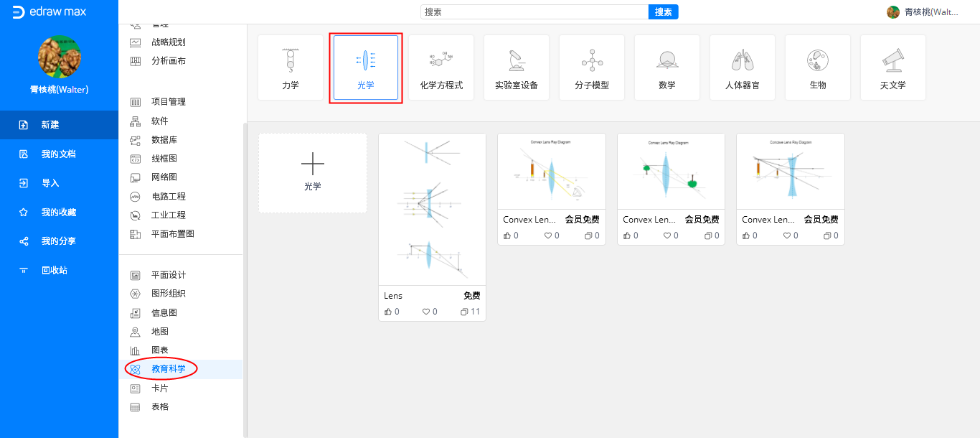Go to 回收站 recycle bin

tap(54, 270)
